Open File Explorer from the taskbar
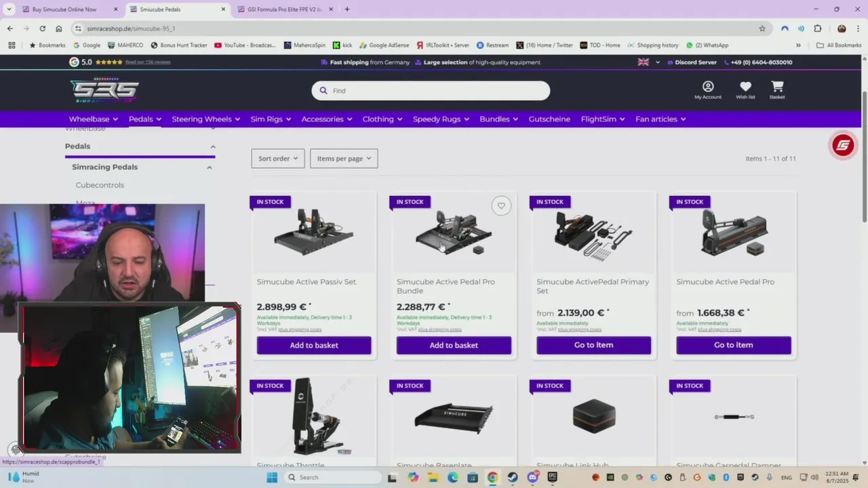The image size is (868, 488). (433, 477)
